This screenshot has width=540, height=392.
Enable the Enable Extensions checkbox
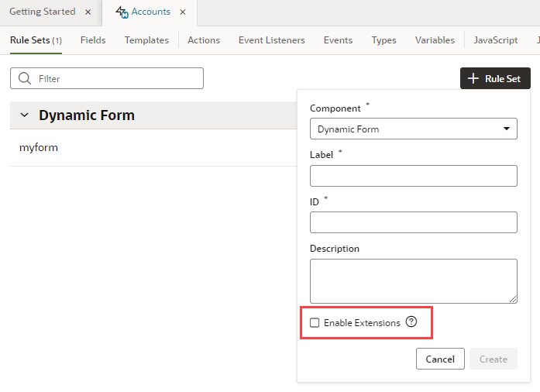point(315,323)
